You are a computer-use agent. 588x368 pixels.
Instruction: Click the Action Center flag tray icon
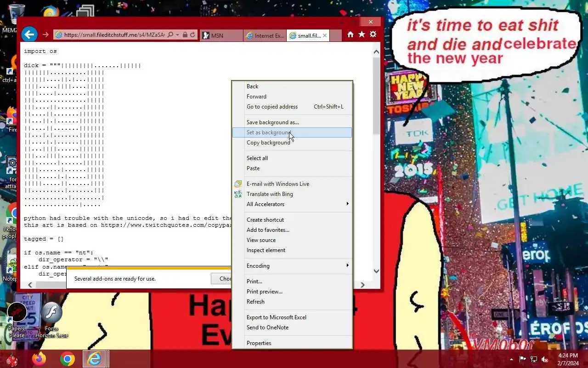(x=523, y=359)
